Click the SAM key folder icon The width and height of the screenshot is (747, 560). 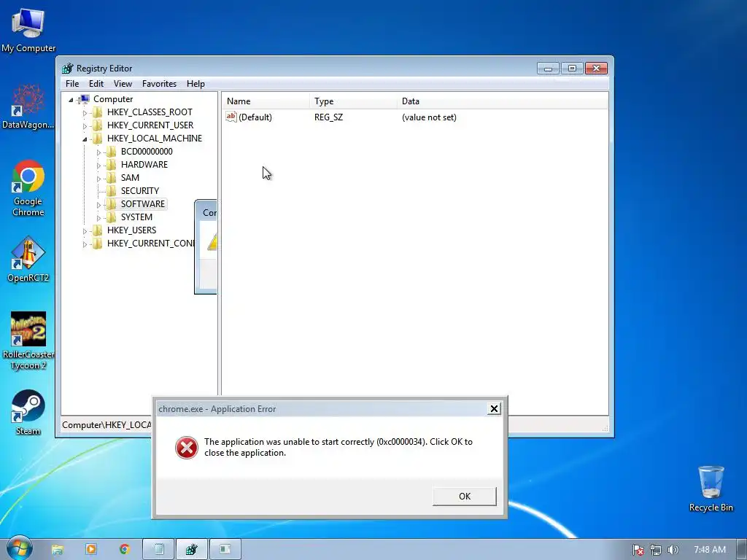tap(111, 178)
